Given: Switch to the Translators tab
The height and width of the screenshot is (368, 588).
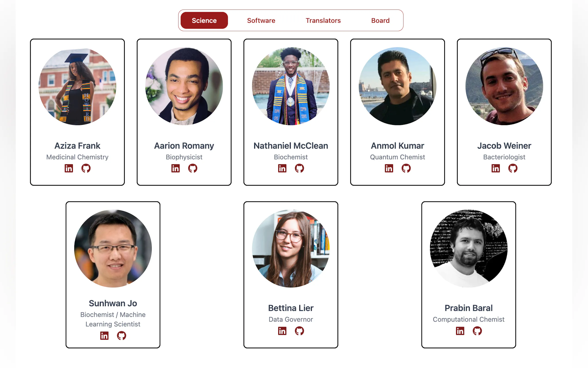Looking at the screenshot, I should 323,20.
